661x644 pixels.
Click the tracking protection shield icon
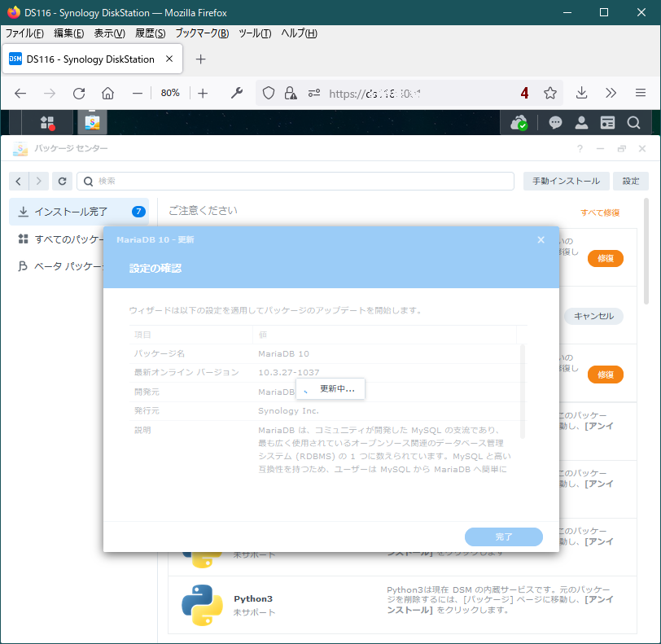tap(269, 93)
